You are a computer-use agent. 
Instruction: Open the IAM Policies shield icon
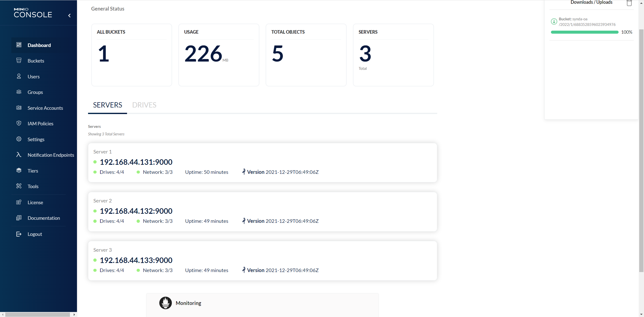click(19, 123)
